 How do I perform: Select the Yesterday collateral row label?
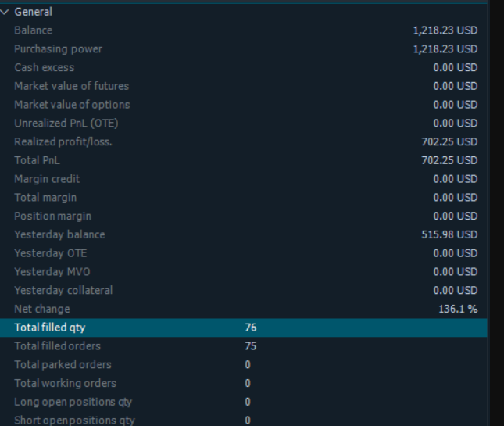tap(63, 290)
